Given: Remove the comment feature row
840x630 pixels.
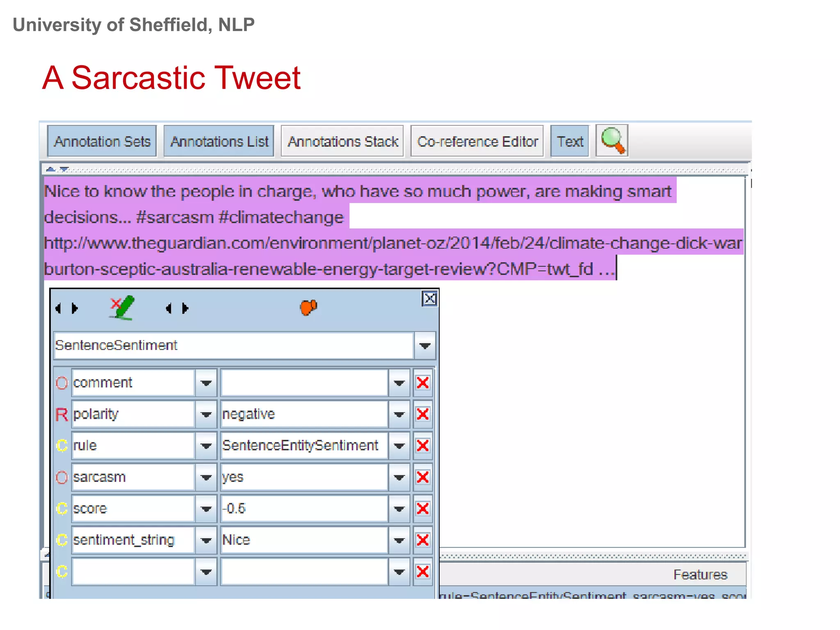Looking at the screenshot, I should click(x=422, y=383).
